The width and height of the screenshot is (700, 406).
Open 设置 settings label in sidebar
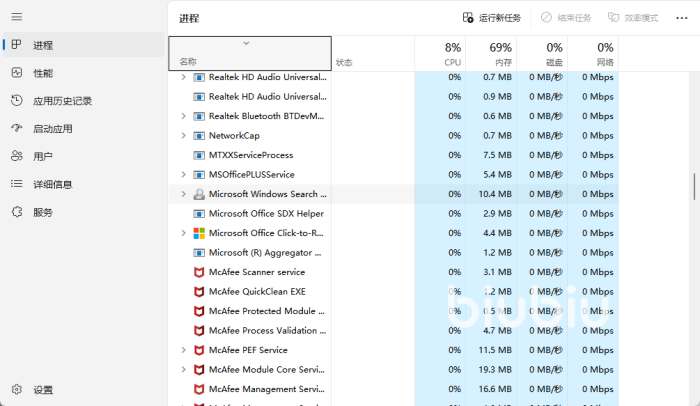point(43,390)
